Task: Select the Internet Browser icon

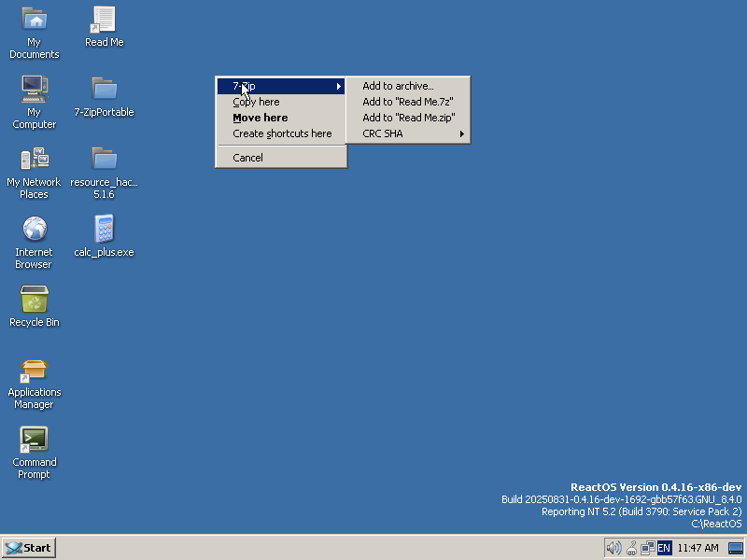Action: (x=34, y=230)
